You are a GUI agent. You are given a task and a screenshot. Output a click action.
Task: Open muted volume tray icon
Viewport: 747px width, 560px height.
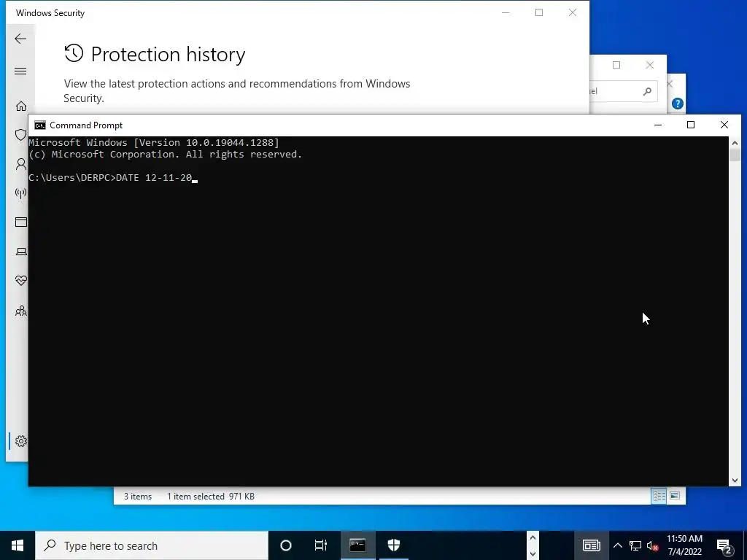653,545
